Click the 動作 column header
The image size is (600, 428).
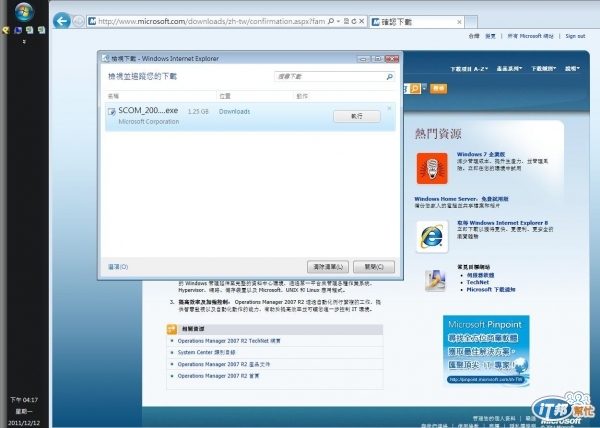coord(302,96)
